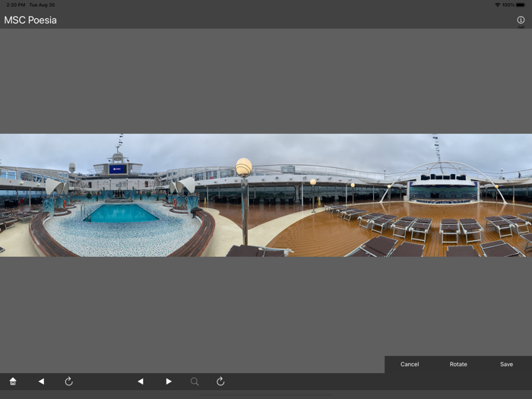
Task: Click reload icon beside the home group
Action: coord(69,382)
